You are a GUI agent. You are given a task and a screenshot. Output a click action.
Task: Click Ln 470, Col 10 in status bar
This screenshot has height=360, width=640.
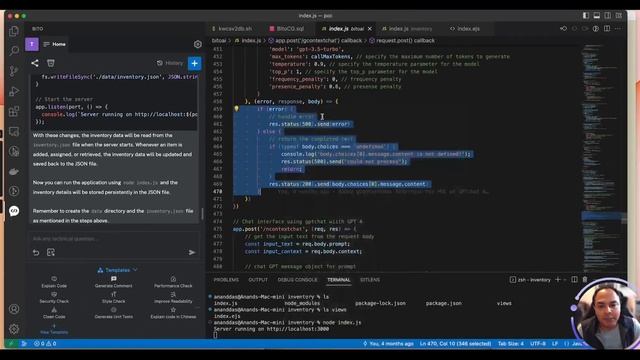[x=455, y=344]
